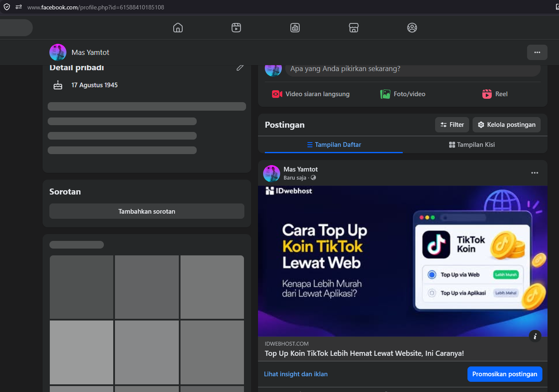Click the Mas Yamtot name in sticky header
Image resolution: width=559 pixels, height=392 pixels.
click(90, 52)
